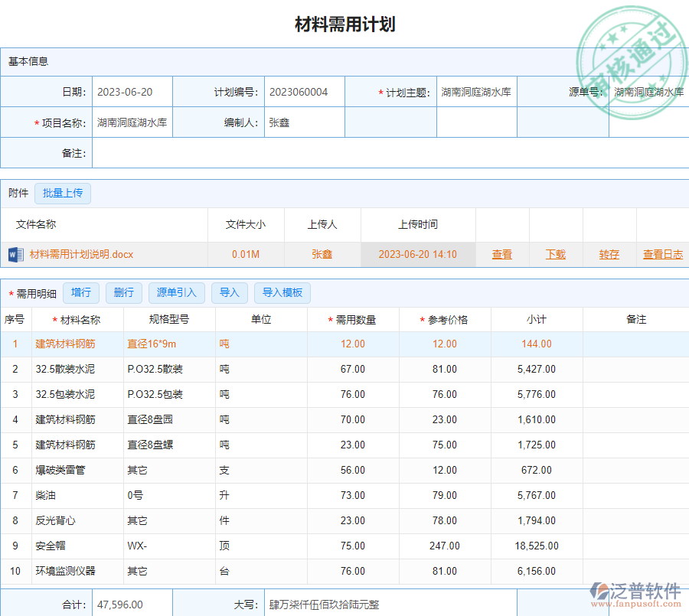
Task: Click the 计划主题 field showing 湖南洞庭湖水库
Action: (476, 92)
